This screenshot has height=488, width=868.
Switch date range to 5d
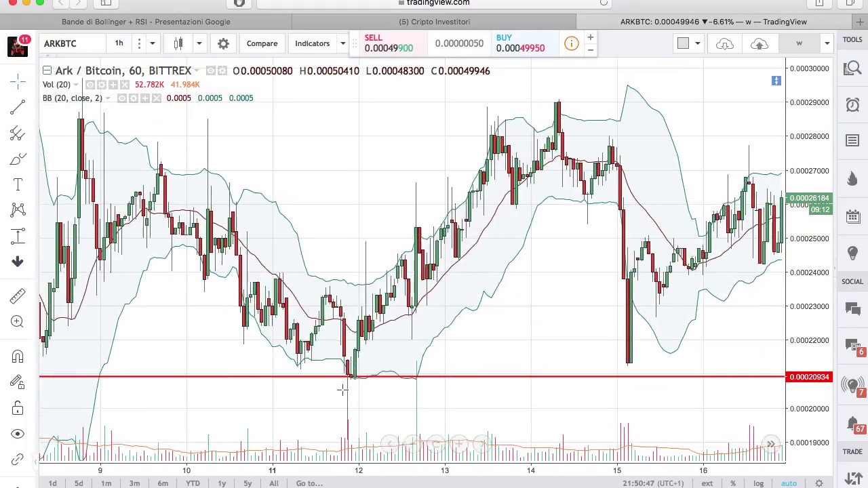79,483
